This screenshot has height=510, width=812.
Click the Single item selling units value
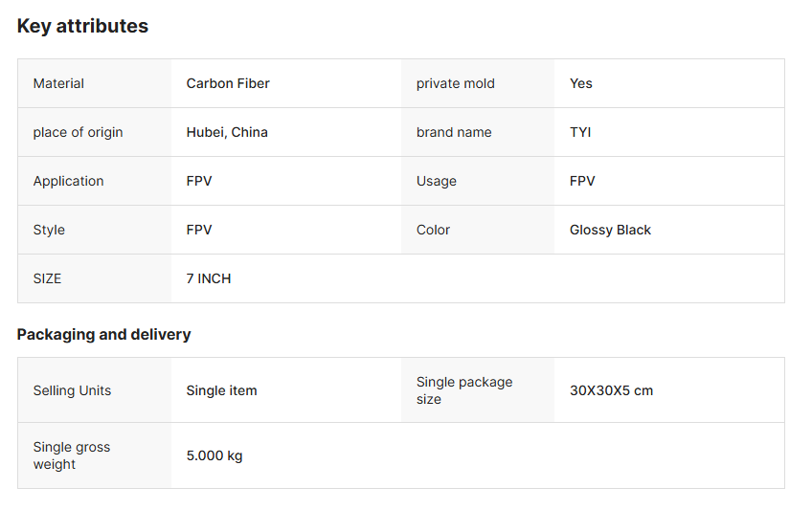tap(221, 390)
